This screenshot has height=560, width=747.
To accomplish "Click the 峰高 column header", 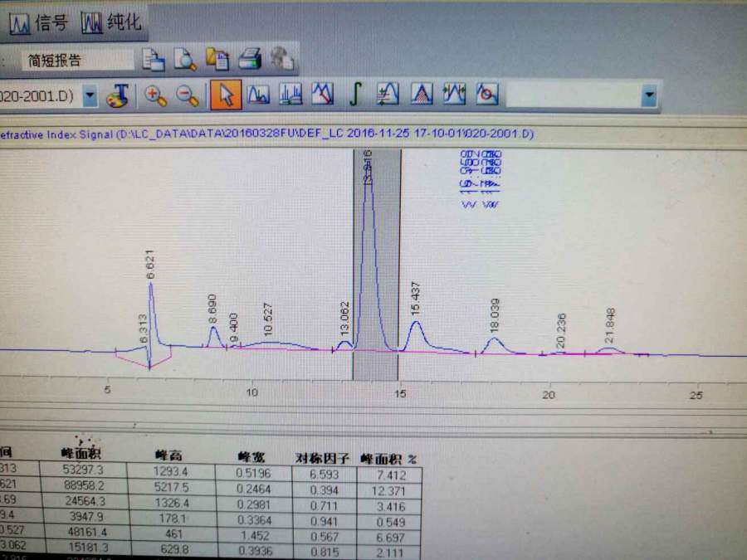I will (x=168, y=455).
